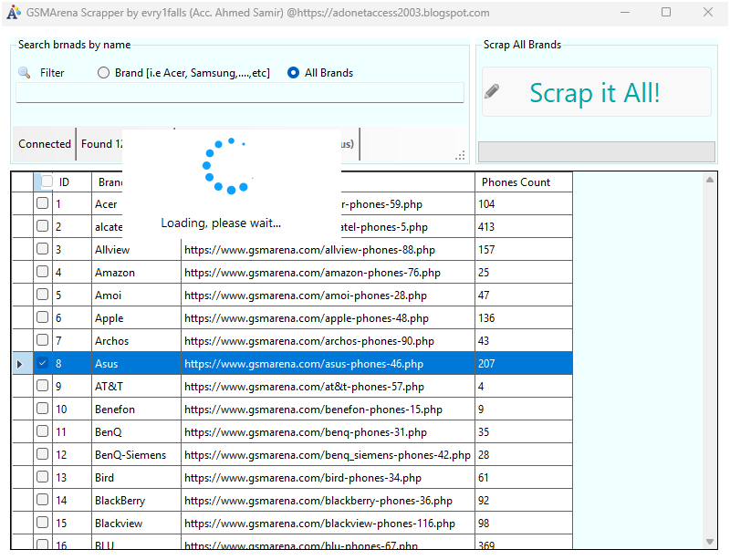Click the blackview-phones-116.php URL cell
Screen dimensions: 730x560
[x=328, y=524]
